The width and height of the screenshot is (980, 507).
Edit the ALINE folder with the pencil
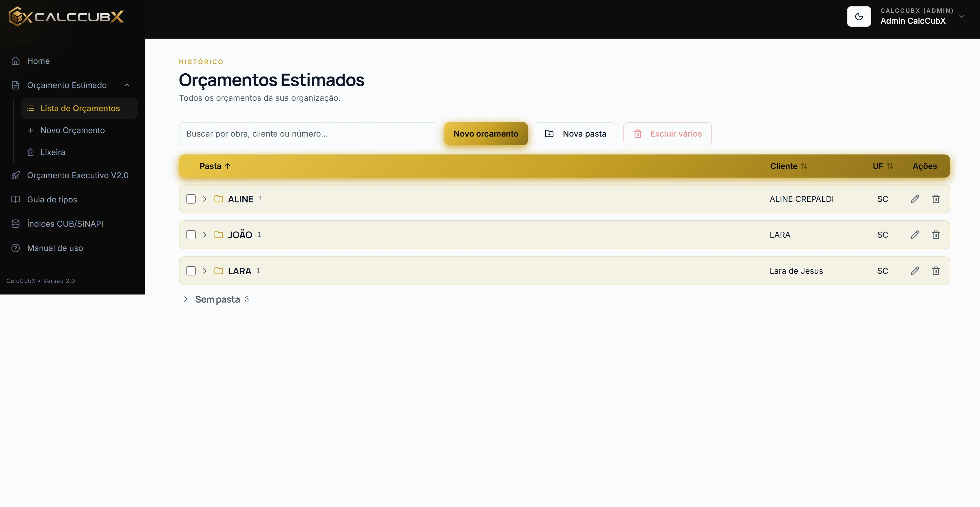tap(915, 199)
